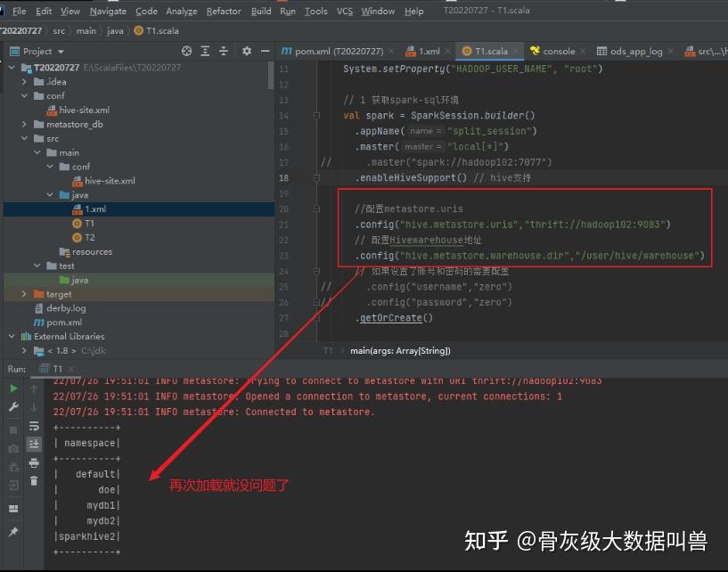Close the T1 run tab

[70, 369]
